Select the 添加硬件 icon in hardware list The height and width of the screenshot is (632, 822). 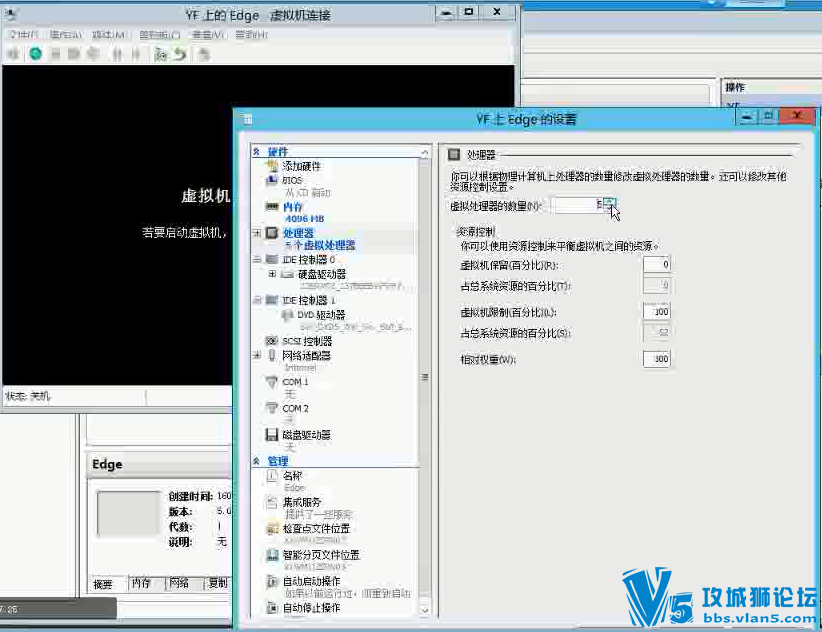[272, 166]
